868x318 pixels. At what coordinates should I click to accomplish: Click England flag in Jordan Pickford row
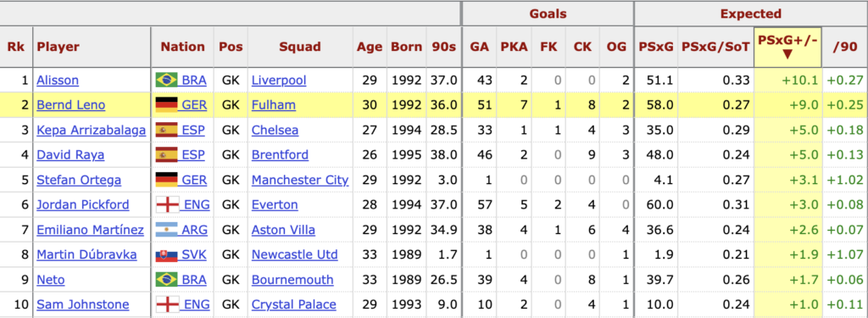point(167,205)
